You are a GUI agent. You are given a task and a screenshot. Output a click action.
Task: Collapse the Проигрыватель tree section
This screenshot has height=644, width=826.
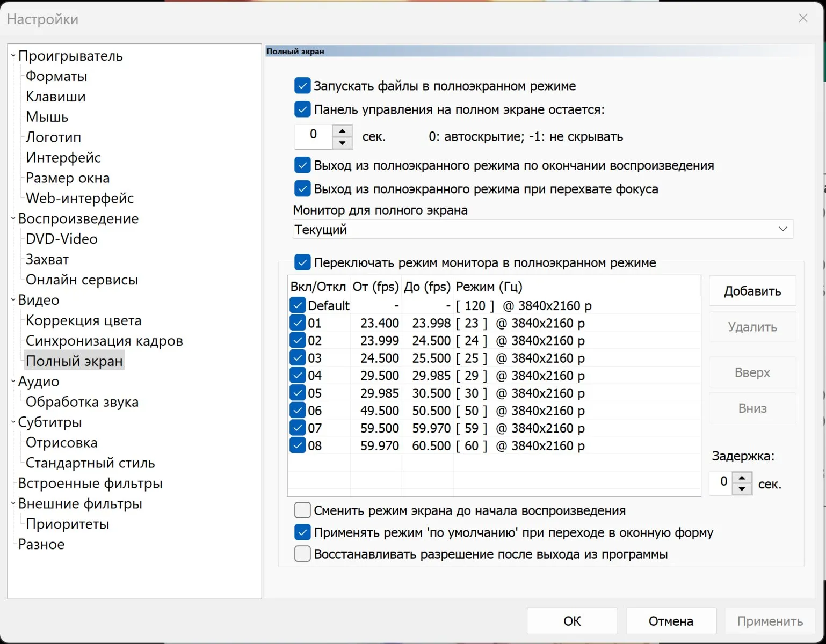click(13, 56)
